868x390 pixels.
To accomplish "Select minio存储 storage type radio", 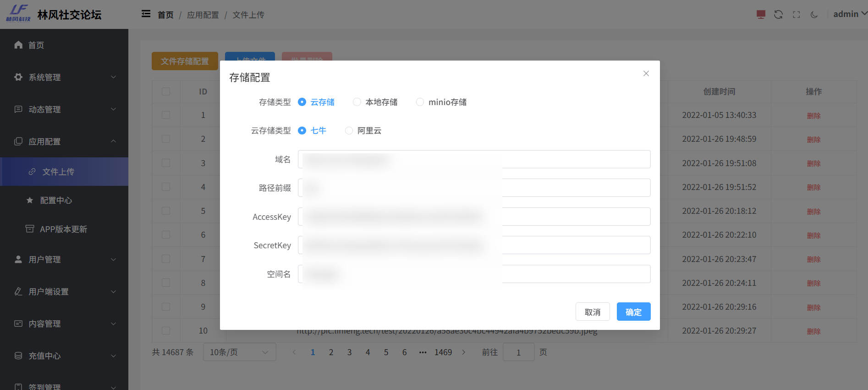I will point(441,102).
